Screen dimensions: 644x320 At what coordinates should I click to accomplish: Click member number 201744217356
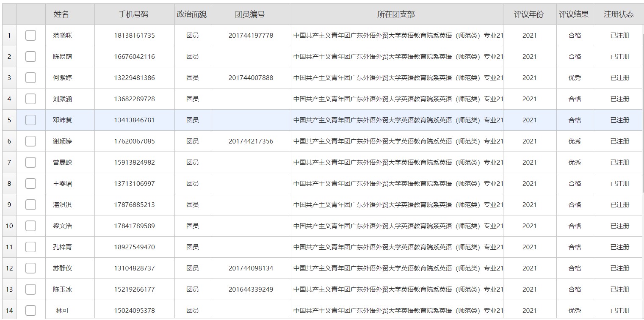[251, 141]
